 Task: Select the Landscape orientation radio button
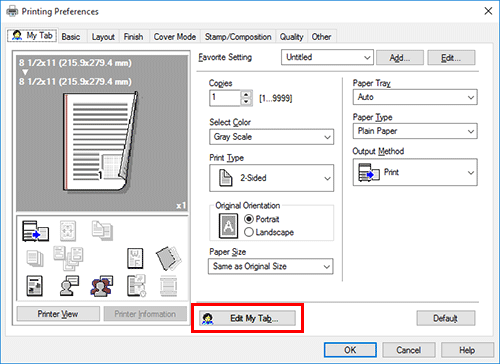249,232
